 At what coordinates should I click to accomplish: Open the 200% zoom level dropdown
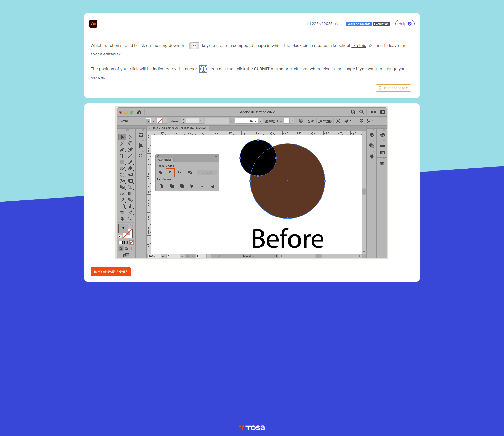coord(163,256)
